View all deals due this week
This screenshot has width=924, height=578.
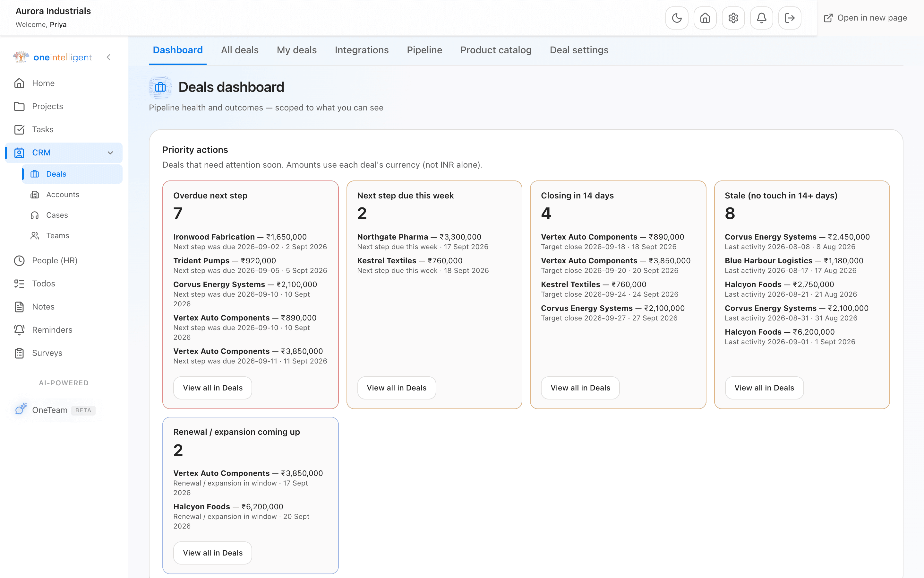click(x=396, y=388)
